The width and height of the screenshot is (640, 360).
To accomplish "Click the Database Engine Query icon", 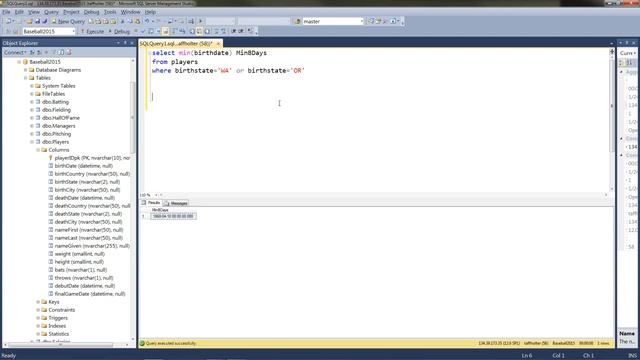I will point(91,21).
